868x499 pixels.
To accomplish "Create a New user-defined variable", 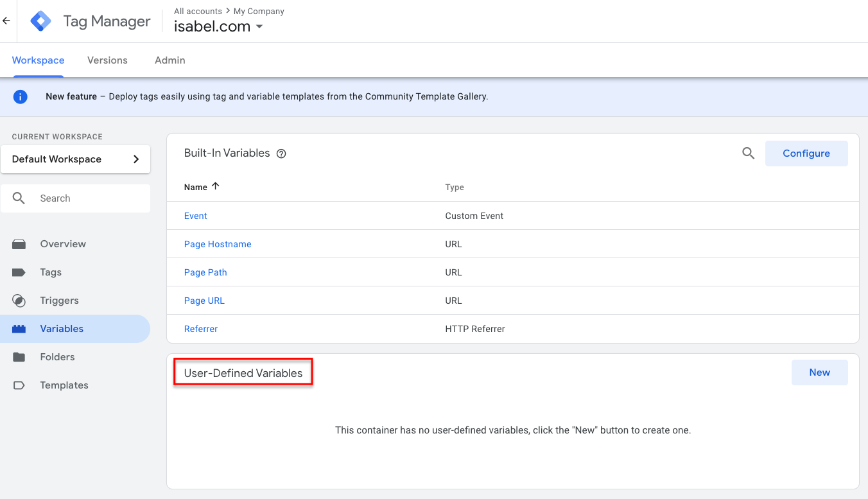I will (x=820, y=372).
